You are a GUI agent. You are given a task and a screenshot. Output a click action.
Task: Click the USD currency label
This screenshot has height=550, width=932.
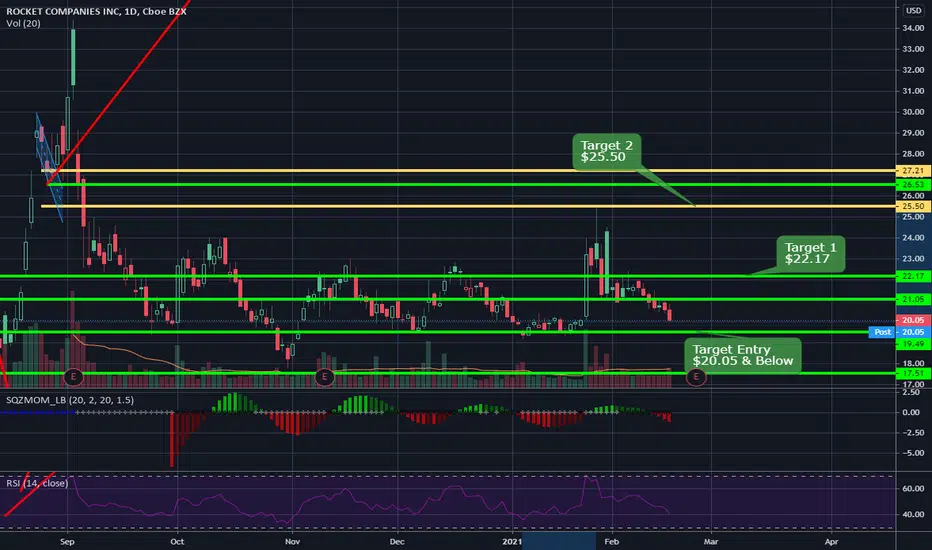coord(914,10)
